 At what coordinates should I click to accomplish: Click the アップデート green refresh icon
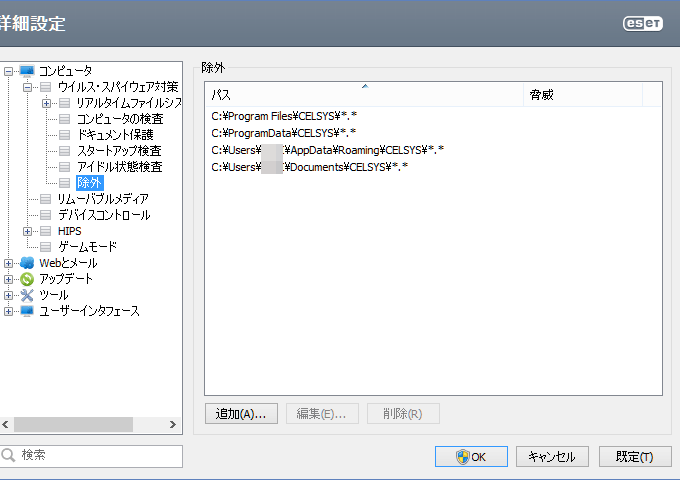(27, 279)
